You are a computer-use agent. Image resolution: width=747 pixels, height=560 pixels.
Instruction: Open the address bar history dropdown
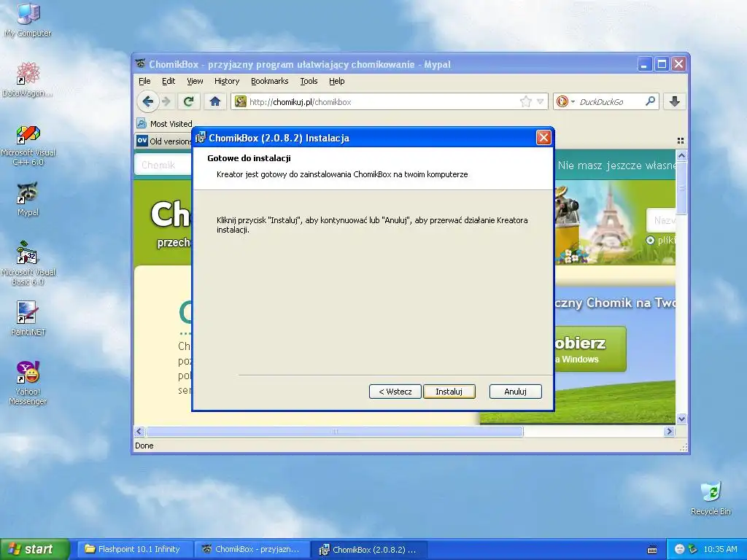click(541, 101)
